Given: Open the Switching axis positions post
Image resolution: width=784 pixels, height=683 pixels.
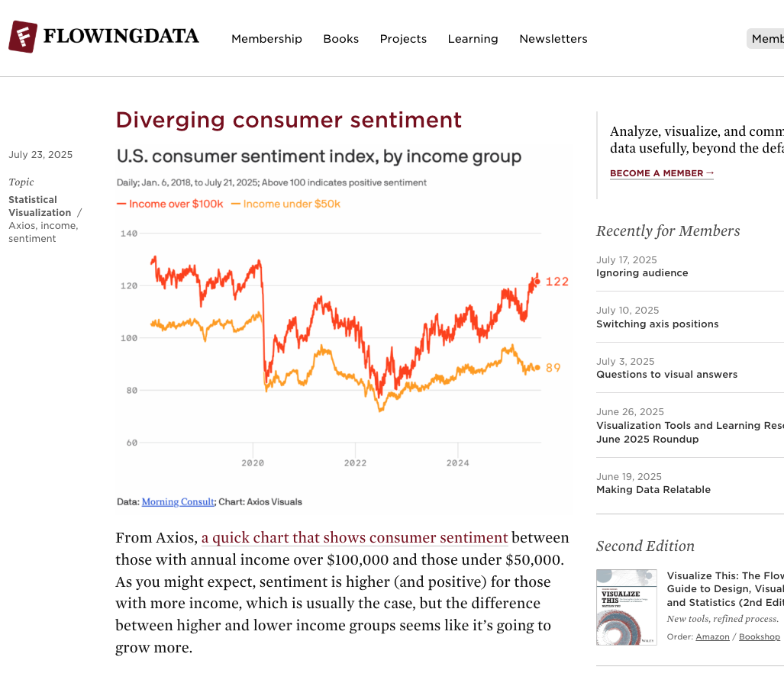Looking at the screenshot, I should tap(657, 324).
